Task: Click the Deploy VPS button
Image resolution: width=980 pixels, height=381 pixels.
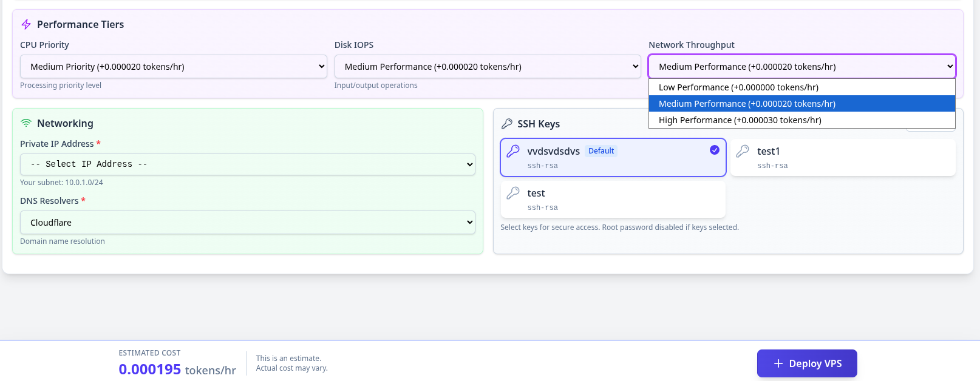Action: click(x=807, y=363)
